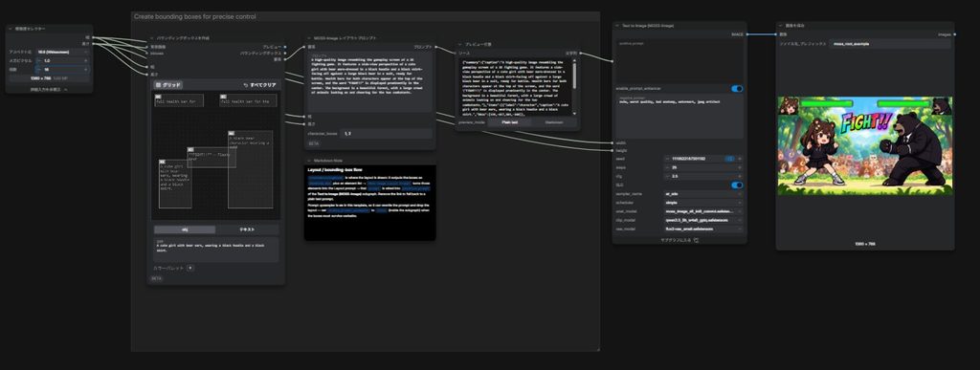Toggle the seed control button beside the value
The image size is (980, 370).
click(x=729, y=159)
